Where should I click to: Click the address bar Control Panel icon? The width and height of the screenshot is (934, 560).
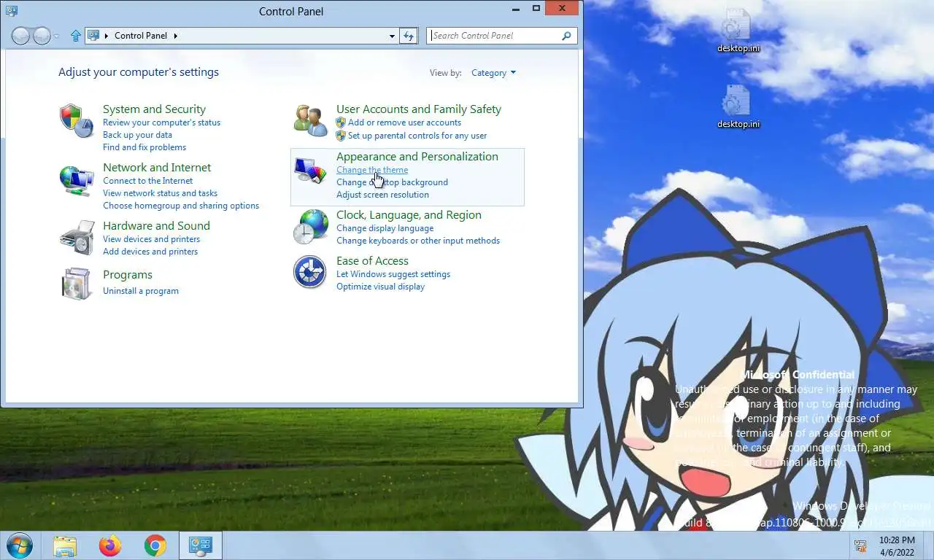[93, 35]
